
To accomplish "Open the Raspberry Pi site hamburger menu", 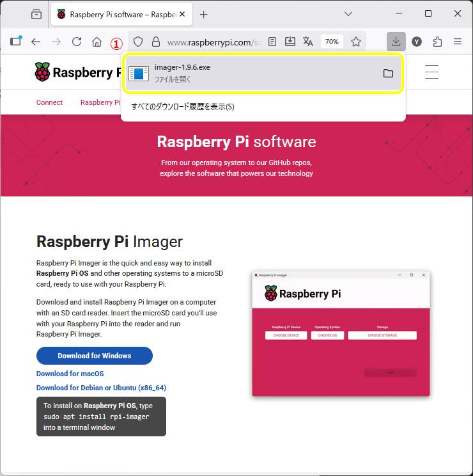I will (x=431, y=72).
